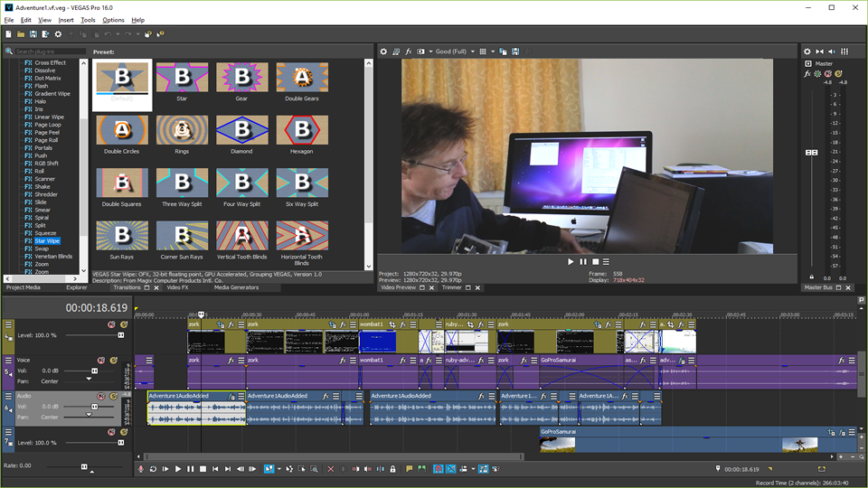Open the Options menu
This screenshot has height=488, width=868.
[113, 20]
